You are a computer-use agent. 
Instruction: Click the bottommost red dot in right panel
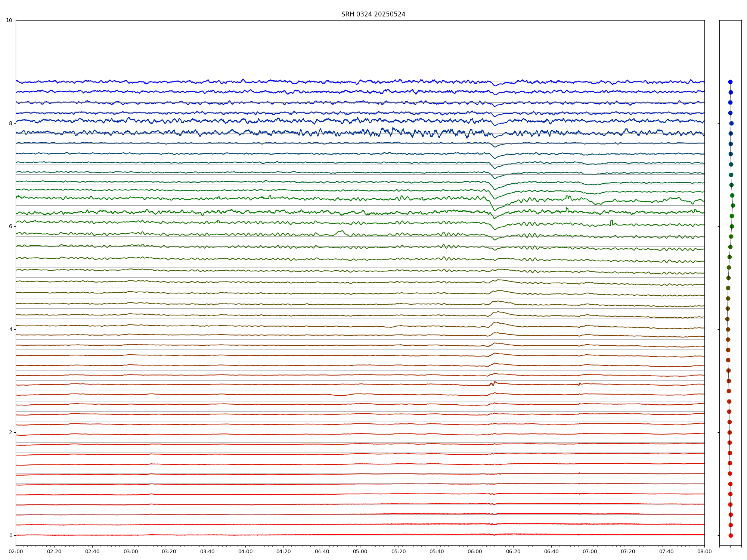coord(731,535)
